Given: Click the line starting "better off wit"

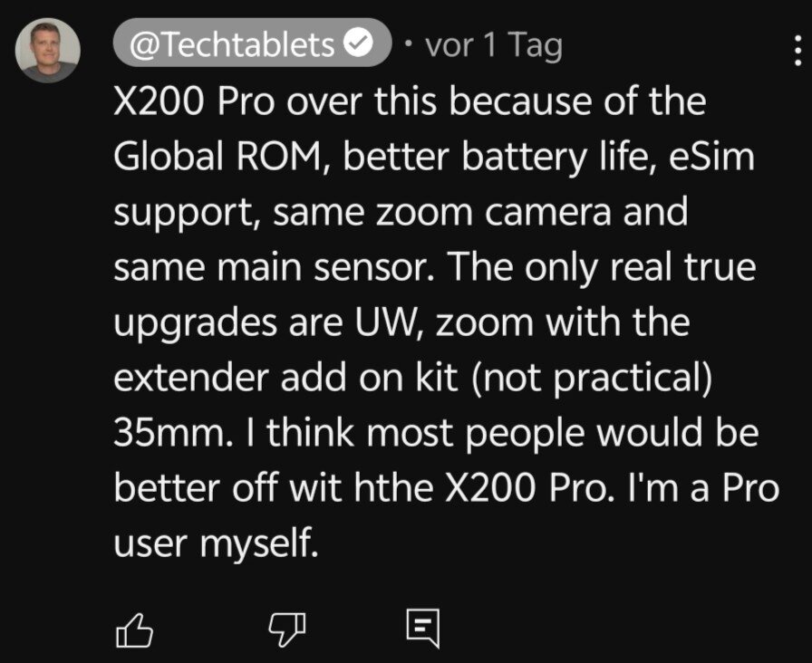Looking at the screenshot, I should click(446, 489).
